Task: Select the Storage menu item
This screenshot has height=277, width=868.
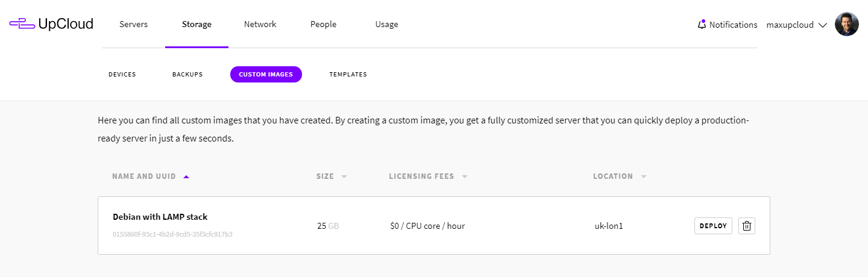Action: [197, 25]
